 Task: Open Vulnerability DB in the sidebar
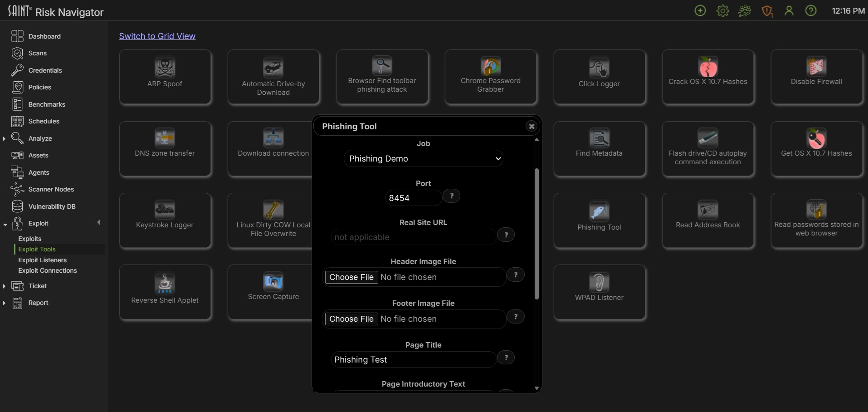[x=52, y=206]
